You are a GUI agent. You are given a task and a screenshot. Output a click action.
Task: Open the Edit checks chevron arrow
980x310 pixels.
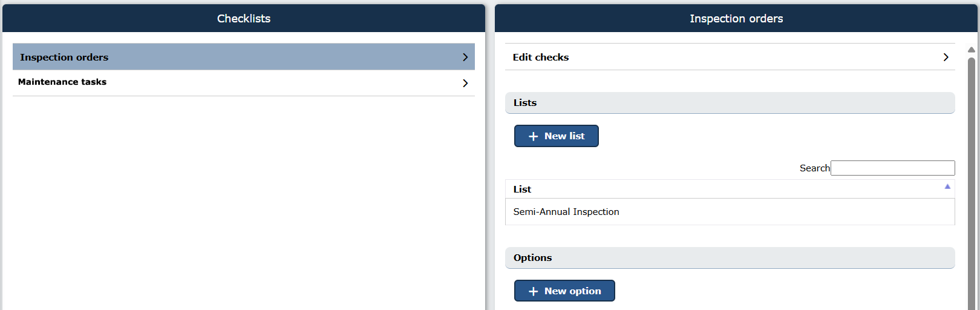point(946,57)
